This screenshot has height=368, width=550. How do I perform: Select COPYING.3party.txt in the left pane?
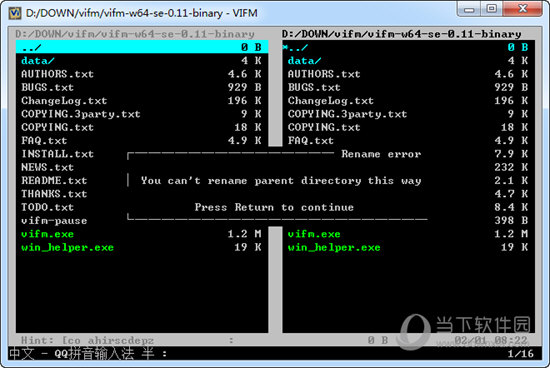(x=81, y=114)
